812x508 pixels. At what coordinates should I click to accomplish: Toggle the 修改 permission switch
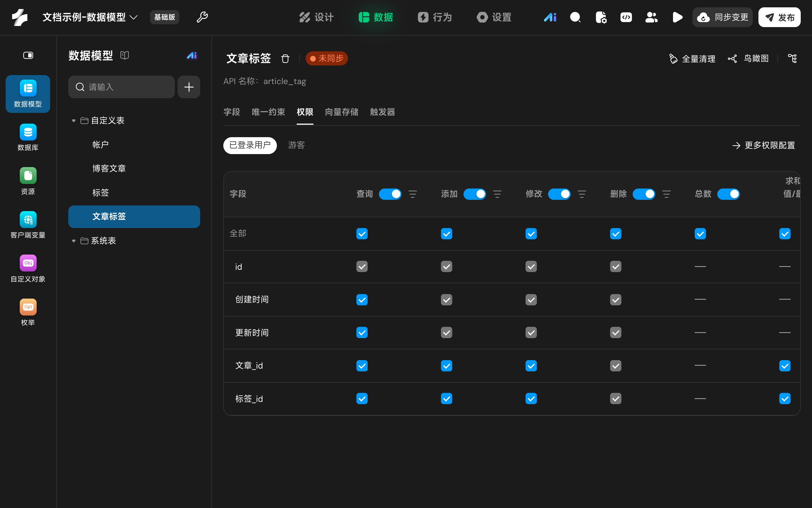pyautogui.click(x=559, y=194)
